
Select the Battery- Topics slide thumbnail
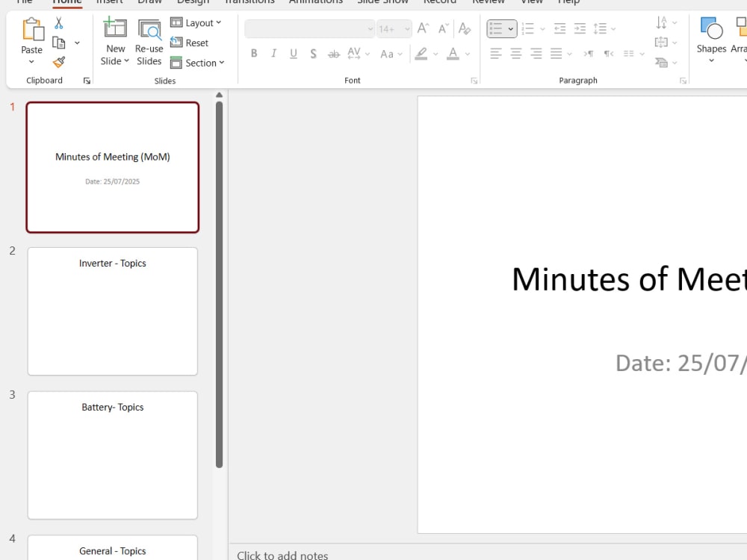tap(113, 455)
